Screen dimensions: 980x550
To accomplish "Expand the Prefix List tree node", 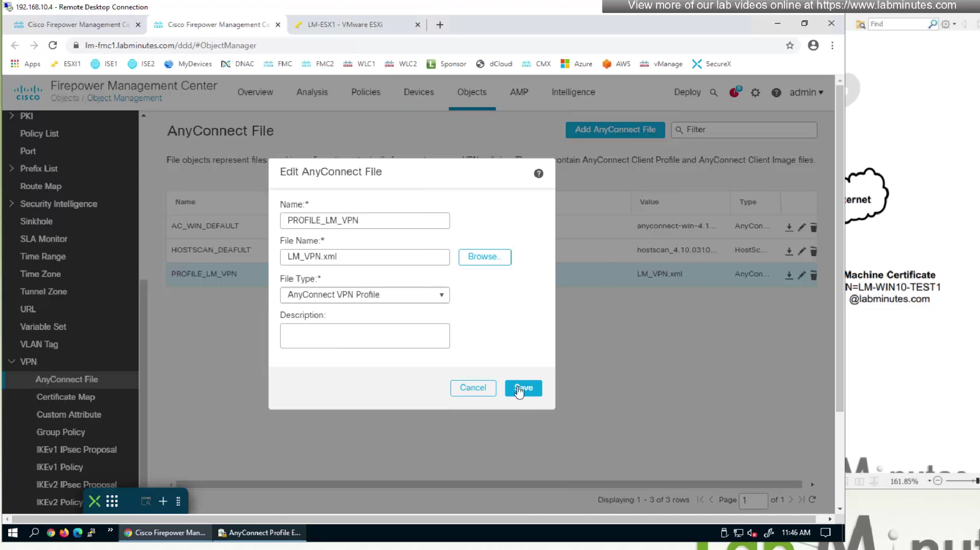I will point(12,169).
